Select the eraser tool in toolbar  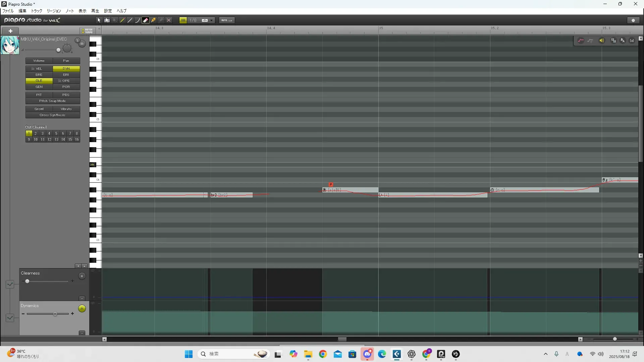(146, 20)
